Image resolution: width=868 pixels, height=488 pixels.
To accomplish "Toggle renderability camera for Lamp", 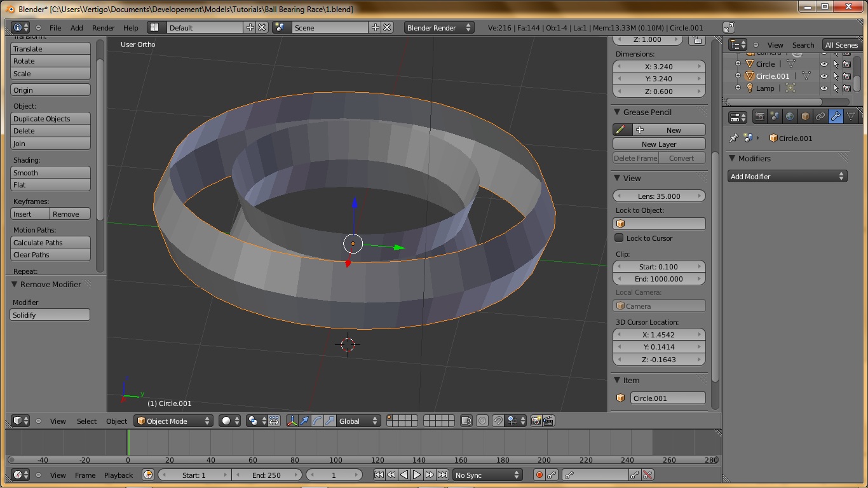I will [846, 88].
